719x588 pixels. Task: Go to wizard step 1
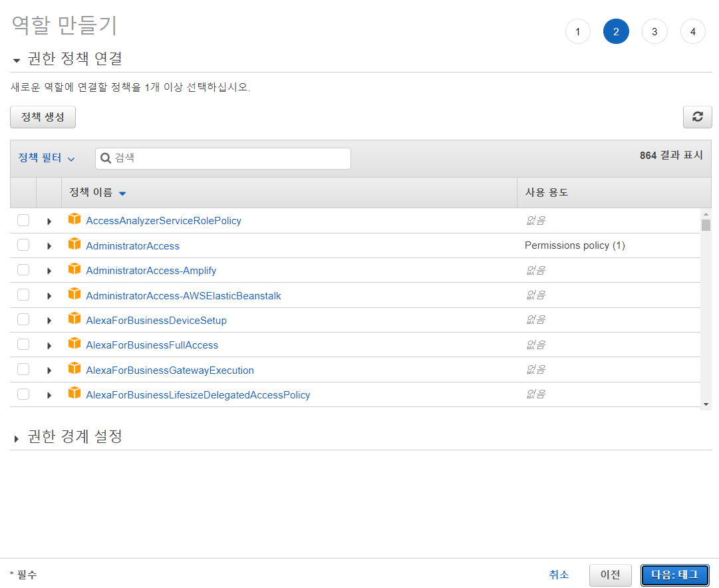[x=578, y=32]
